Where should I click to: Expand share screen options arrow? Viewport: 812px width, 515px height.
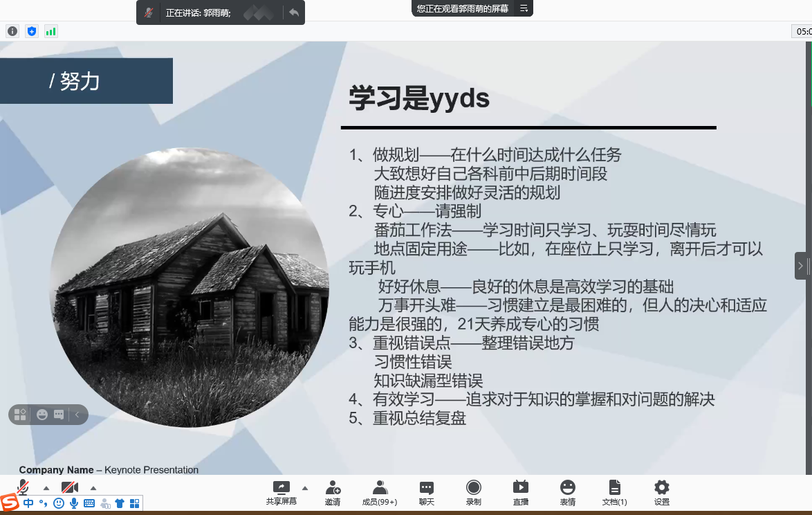305,487
